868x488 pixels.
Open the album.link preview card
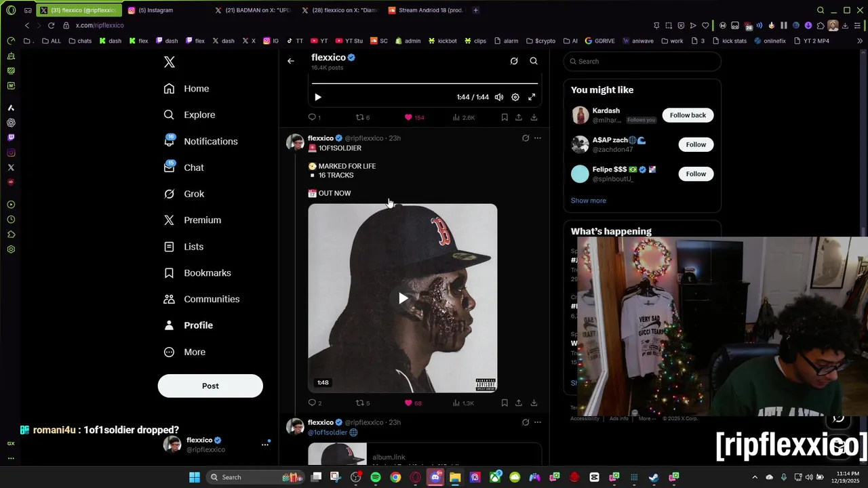click(x=425, y=454)
